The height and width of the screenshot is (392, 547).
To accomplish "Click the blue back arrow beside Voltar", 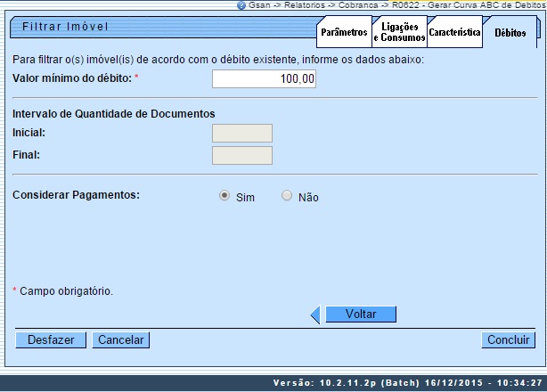I will [315, 314].
